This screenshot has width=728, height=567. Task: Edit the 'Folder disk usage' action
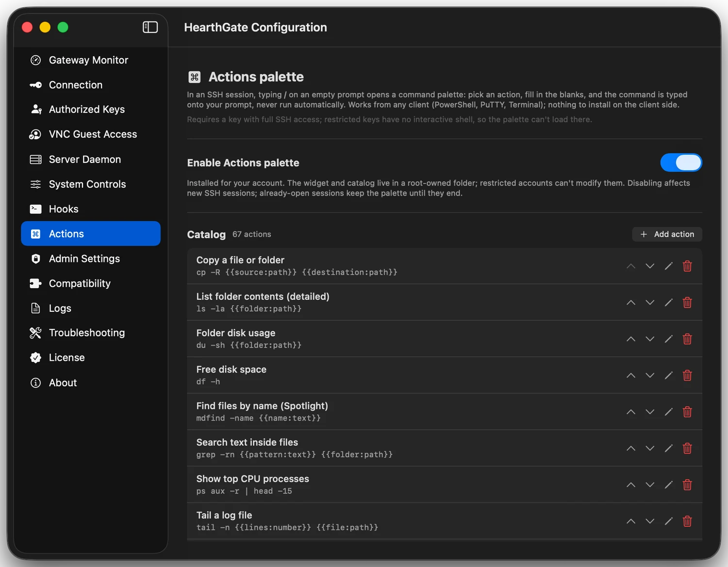(668, 339)
